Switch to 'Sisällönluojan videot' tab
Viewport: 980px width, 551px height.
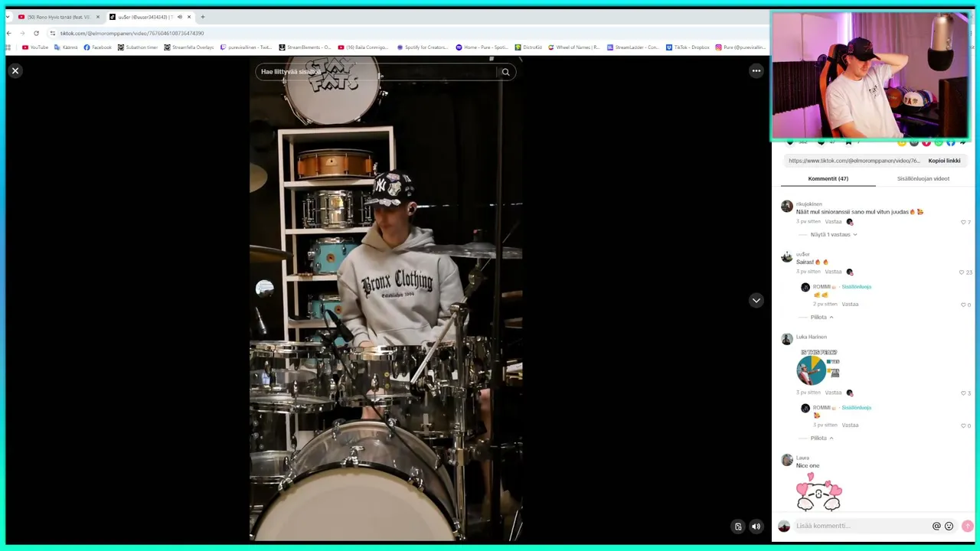coord(923,178)
